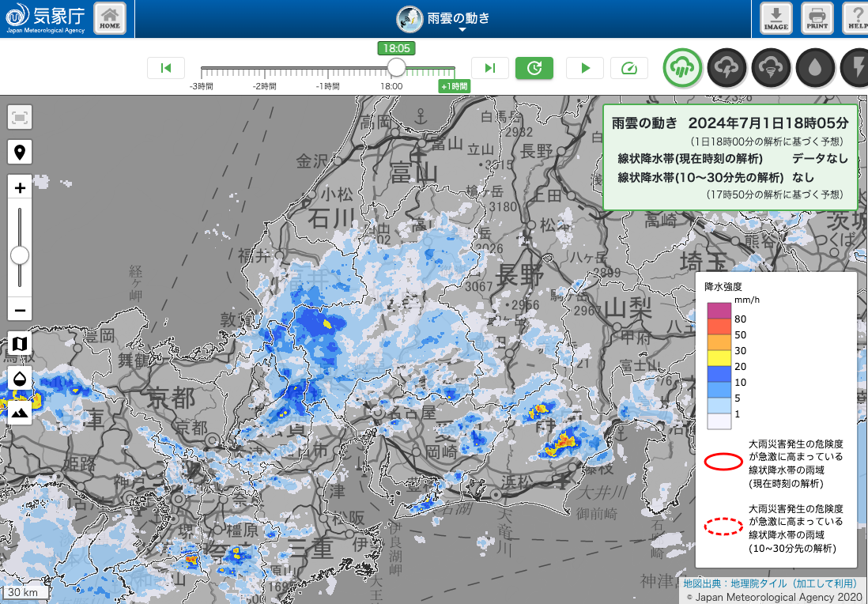
Task: Open the HELP page
Action: (x=856, y=18)
